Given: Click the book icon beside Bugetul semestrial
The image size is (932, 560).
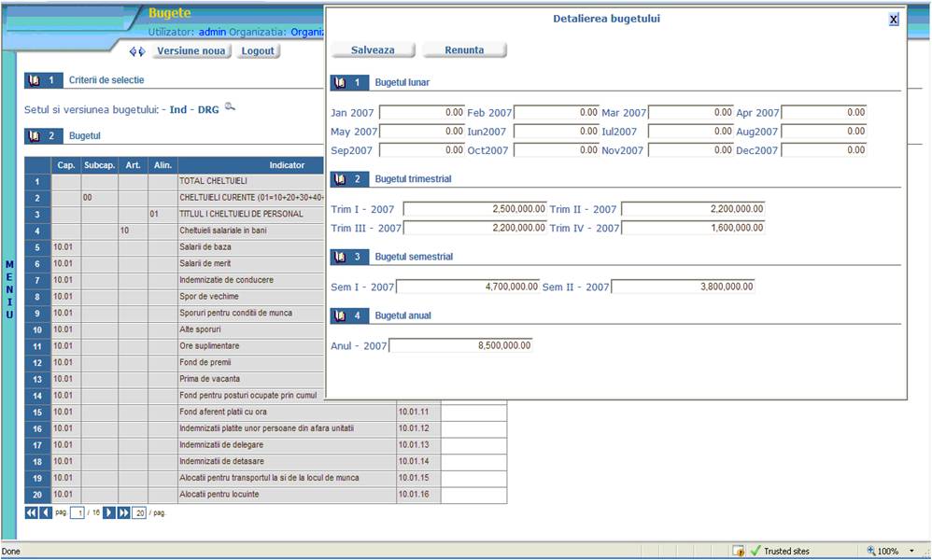Looking at the screenshot, I should coord(340,258).
